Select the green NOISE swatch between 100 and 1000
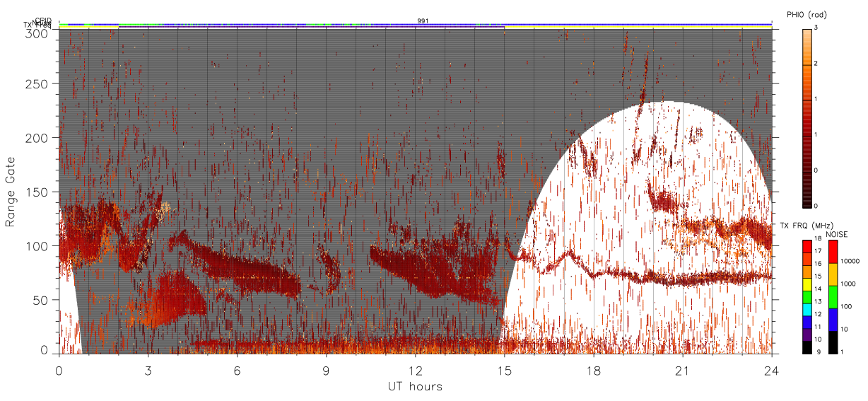Image resolution: width=868 pixels, height=401 pixels. tap(833, 297)
